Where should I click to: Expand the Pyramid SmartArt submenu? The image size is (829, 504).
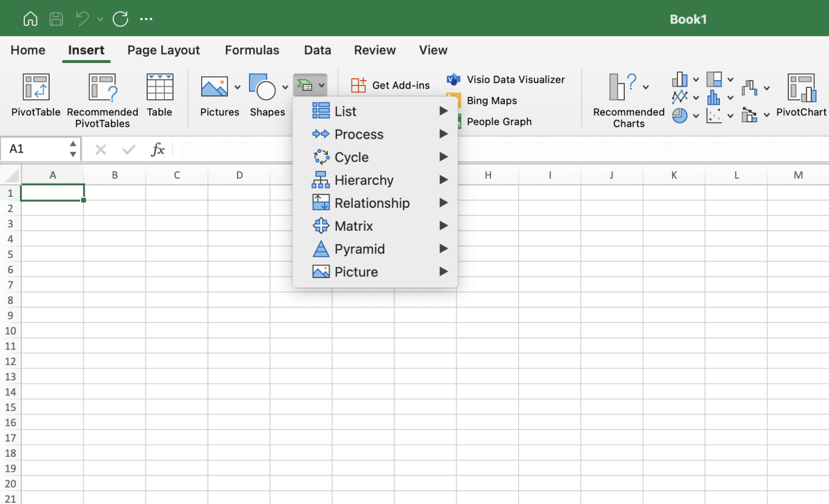click(x=359, y=249)
